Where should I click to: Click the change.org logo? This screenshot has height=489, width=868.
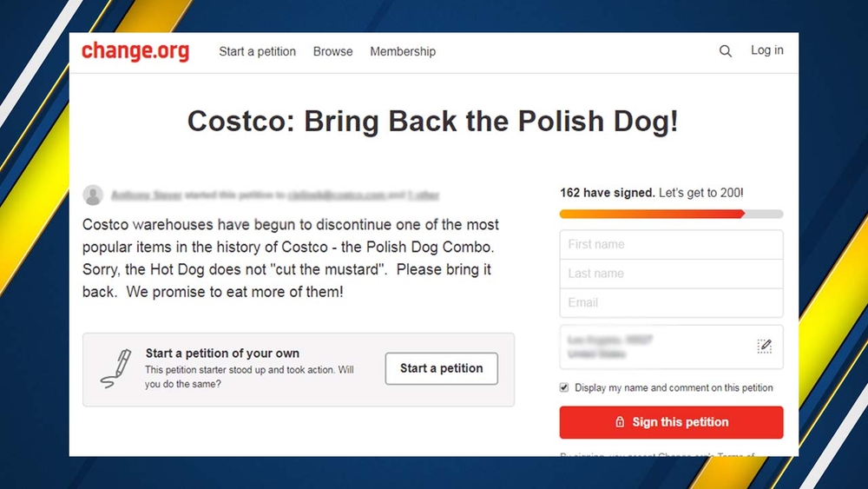tap(135, 52)
